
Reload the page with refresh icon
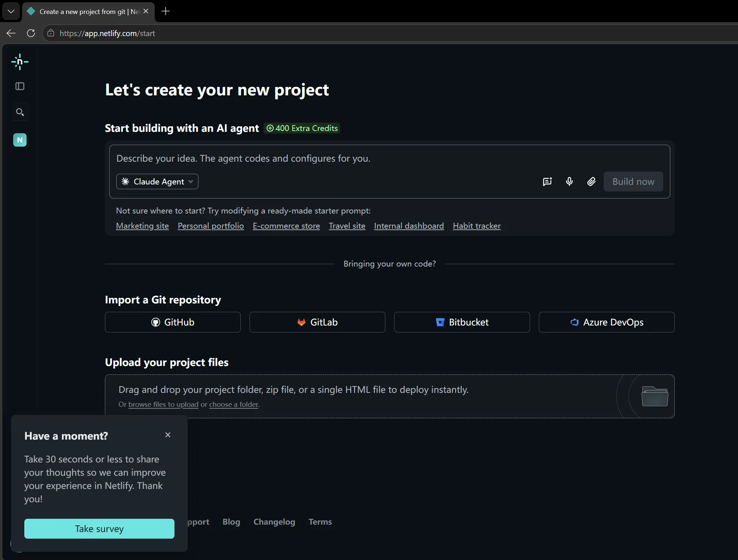[31, 33]
